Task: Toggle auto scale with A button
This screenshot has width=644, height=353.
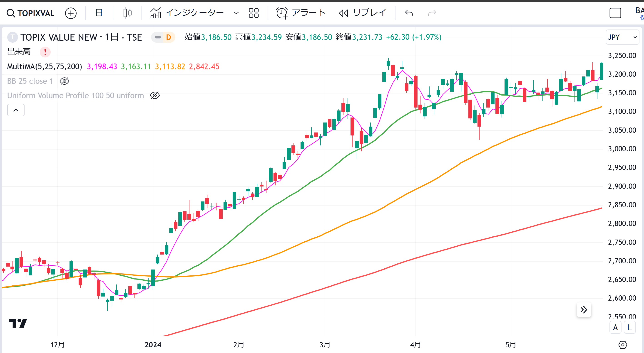Action: click(x=615, y=328)
